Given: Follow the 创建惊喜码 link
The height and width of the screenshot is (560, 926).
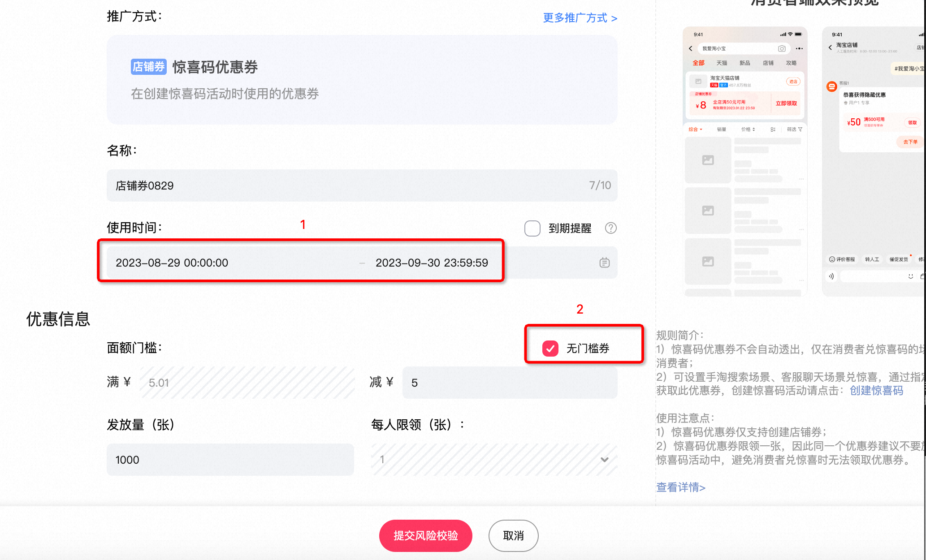Looking at the screenshot, I should (876, 391).
